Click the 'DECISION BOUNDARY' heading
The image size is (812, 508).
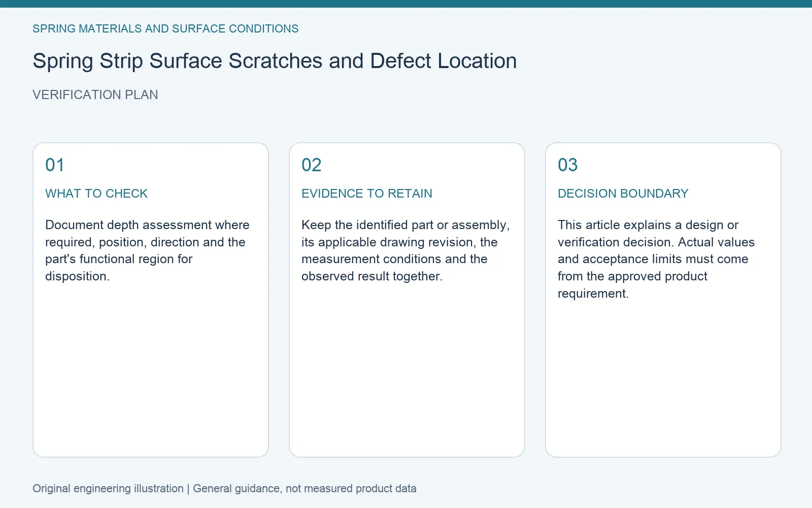[x=623, y=194]
